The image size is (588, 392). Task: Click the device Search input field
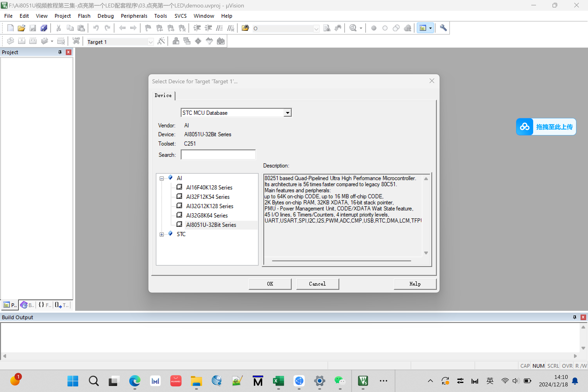click(218, 155)
